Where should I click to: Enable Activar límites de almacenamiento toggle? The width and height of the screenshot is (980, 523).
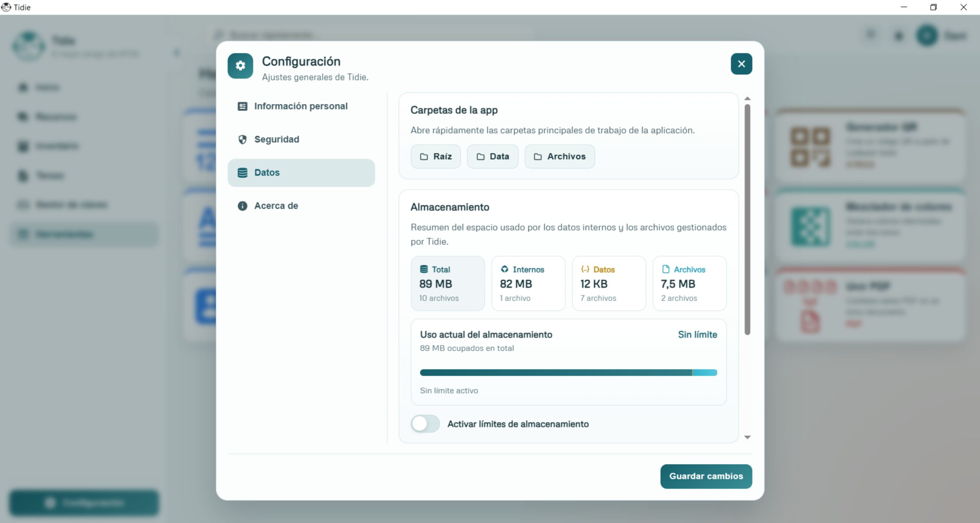click(425, 424)
